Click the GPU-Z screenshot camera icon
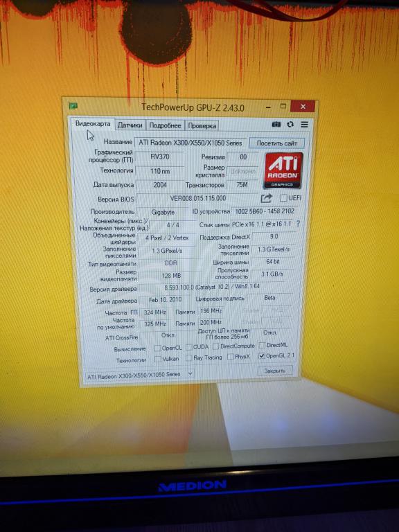 click(x=276, y=125)
